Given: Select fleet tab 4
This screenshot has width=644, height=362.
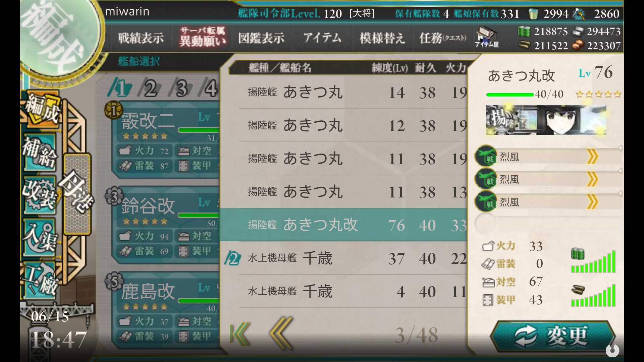Looking at the screenshot, I should (x=209, y=88).
